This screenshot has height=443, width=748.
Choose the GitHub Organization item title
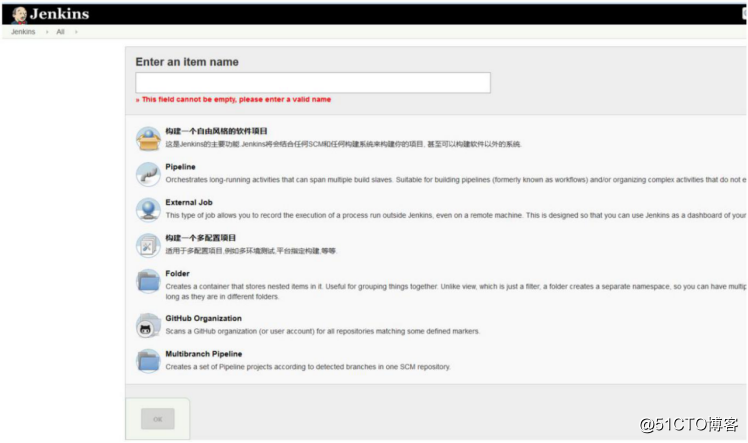click(203, 319)
